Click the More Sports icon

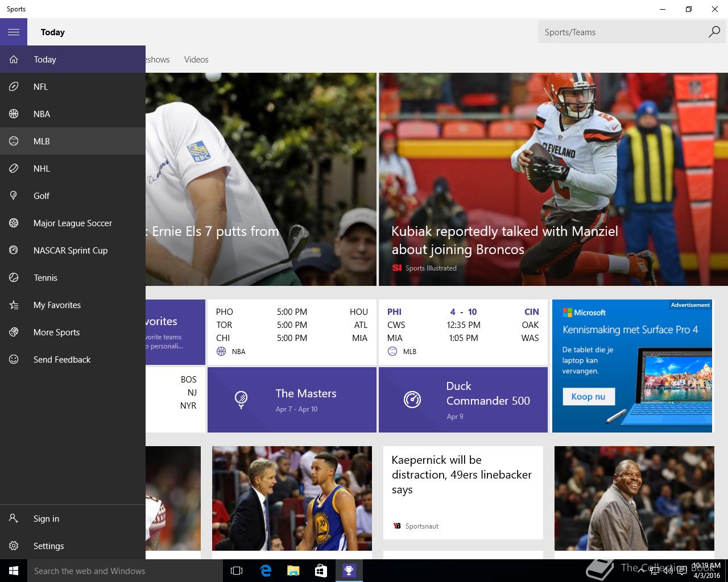tap(14, 332)
